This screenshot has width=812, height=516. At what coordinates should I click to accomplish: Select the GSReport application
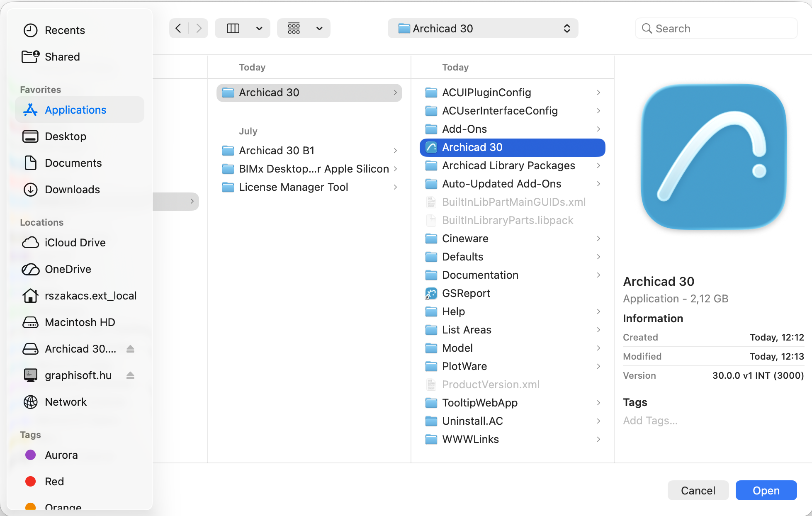513,293
